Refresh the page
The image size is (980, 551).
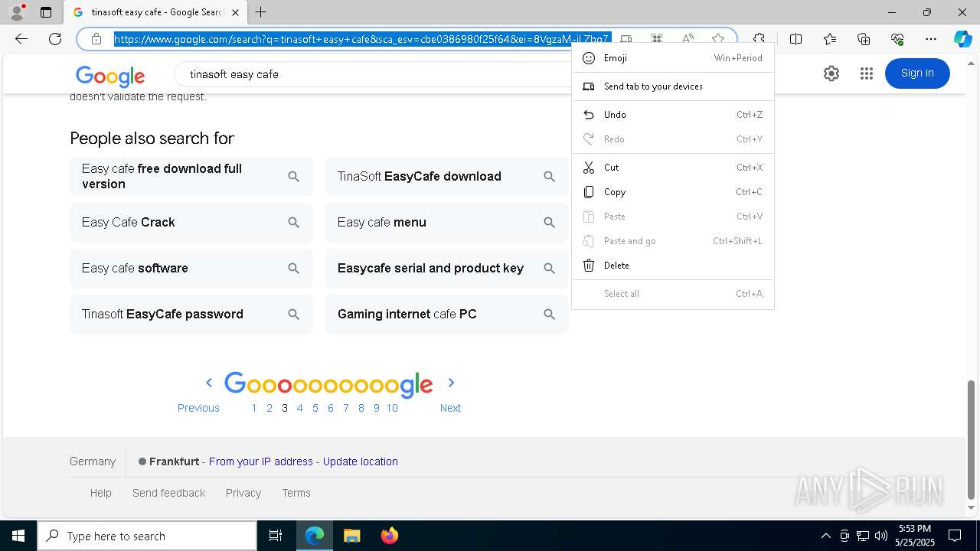point(55,39)
